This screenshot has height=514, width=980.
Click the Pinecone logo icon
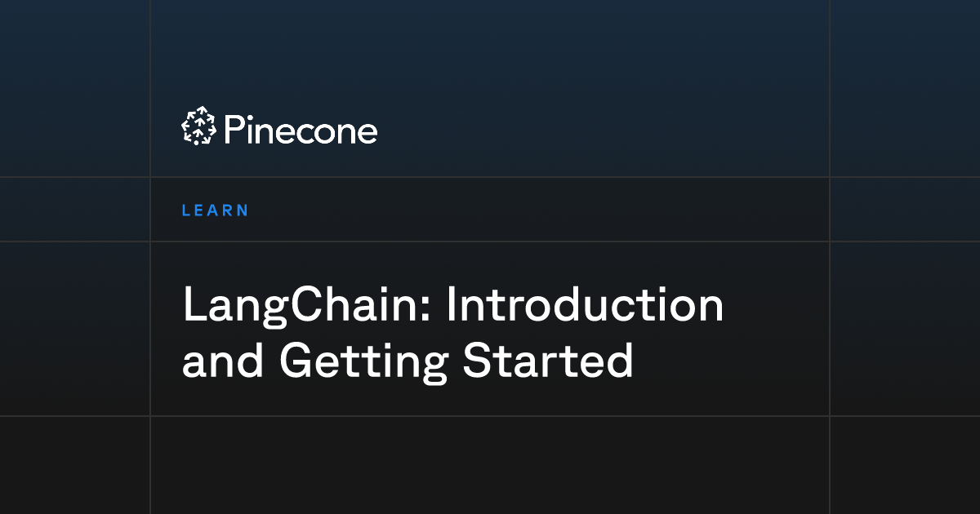tap(198, 127)
